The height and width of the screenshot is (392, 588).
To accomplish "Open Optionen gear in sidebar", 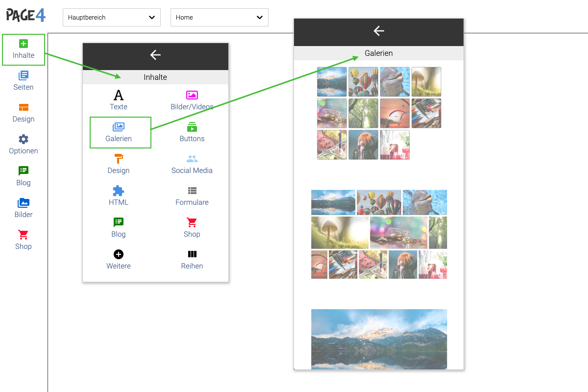I will pos(24,145).
